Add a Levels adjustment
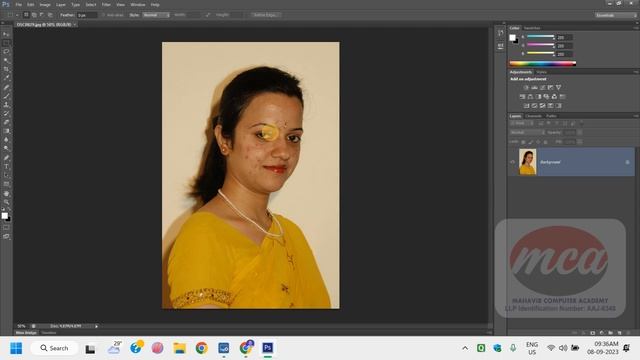The width and height of the screenshot is (640, 360). 534,87
